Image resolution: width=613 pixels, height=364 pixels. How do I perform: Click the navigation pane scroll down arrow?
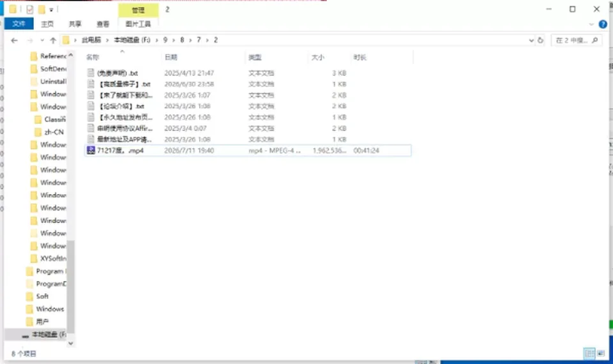(71, 344)
